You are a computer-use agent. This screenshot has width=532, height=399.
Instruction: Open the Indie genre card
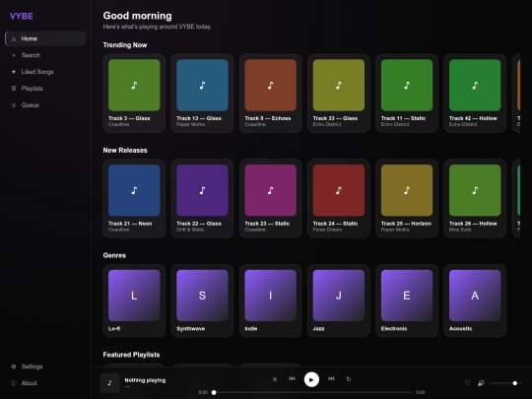pyautogui.click(x=270, y=300)
